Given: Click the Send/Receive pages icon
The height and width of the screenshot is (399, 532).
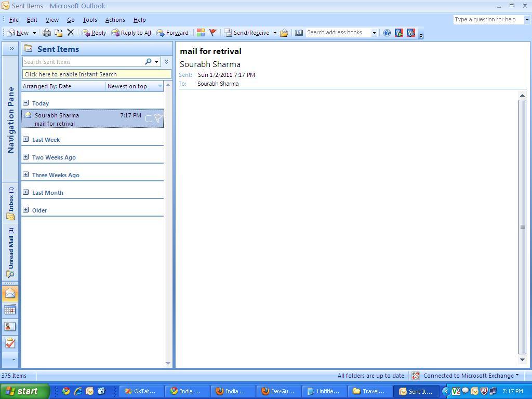Looking at the screenshot, I should pyautogui.click(x=228, y=33).
